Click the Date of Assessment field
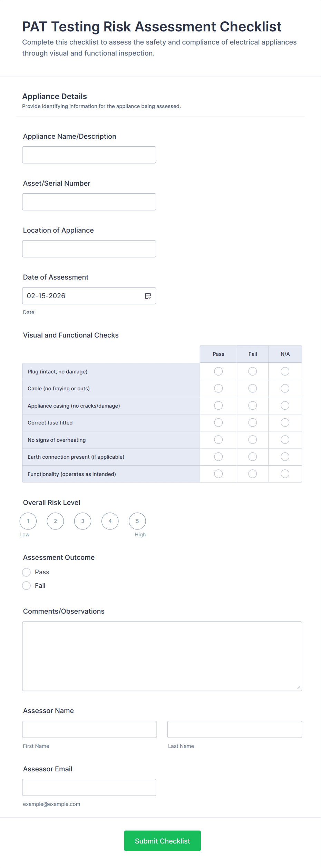This screenshot has width=321, height=868. [x=83, y=296]
